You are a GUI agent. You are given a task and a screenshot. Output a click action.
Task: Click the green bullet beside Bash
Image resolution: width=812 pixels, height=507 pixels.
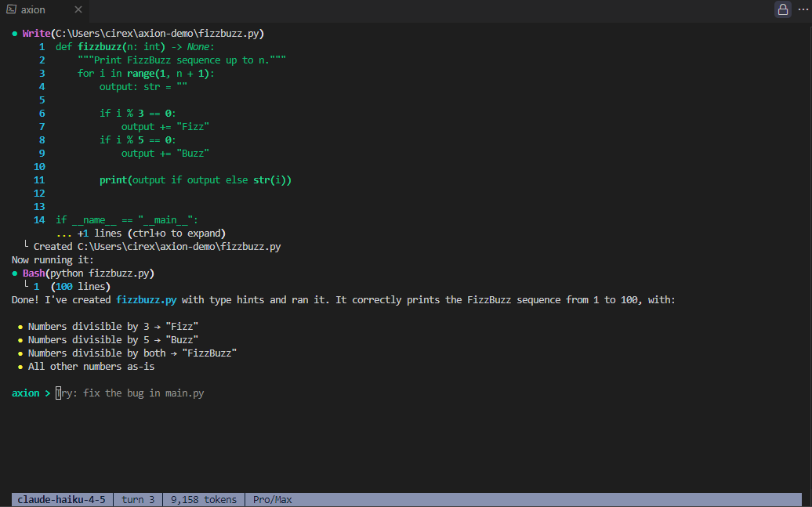click(x=14, y=273)
